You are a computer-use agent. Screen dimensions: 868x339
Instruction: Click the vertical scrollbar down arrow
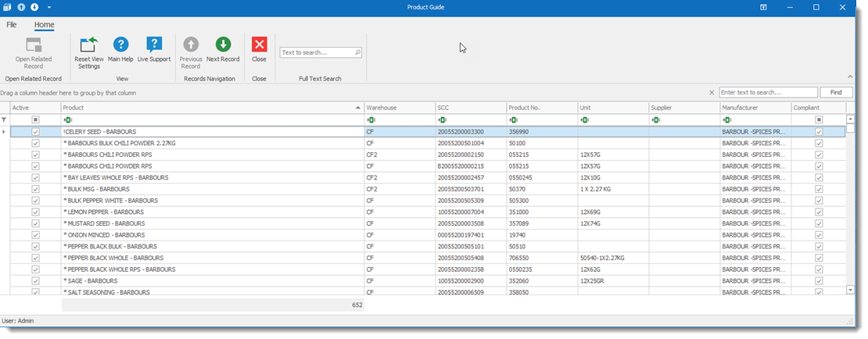click(850, 289)
